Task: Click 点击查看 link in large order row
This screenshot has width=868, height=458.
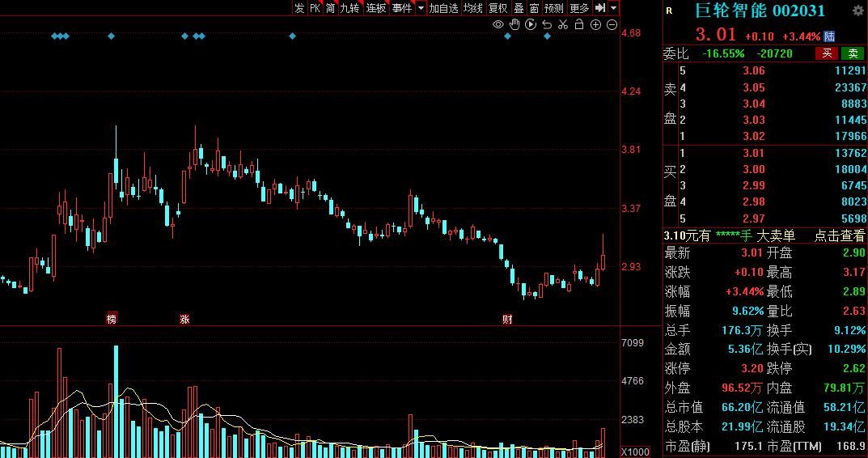Action: 839,236
